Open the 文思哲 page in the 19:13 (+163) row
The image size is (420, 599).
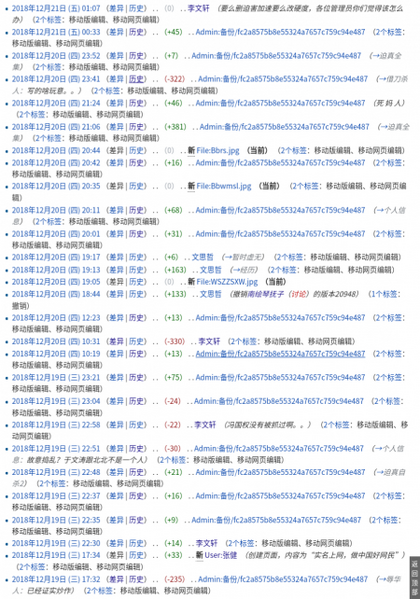pyautogui.click(x=211, y=270)
